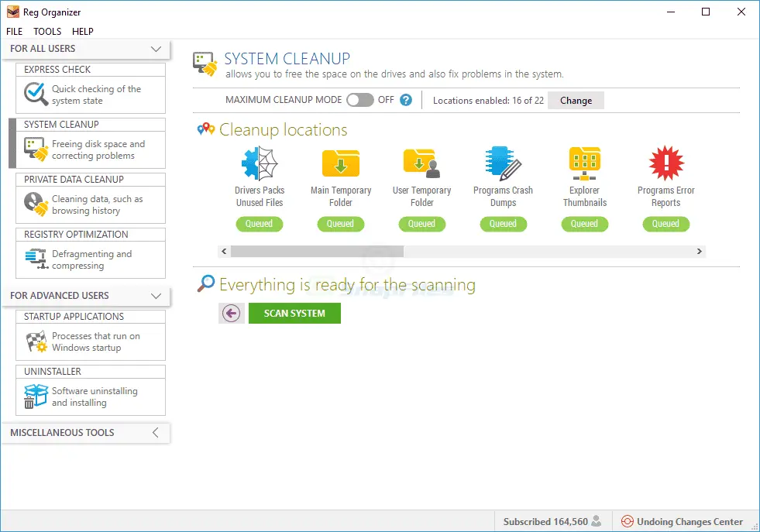This screenshot has height=532, width=760.
Task: Click the subscribed user icon in status bar
Action: coord(597,521)
